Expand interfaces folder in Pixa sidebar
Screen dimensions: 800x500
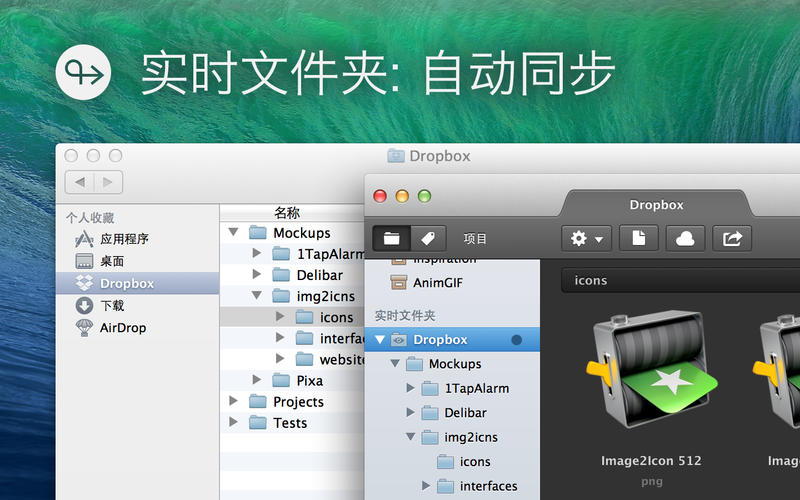click(x=426, y=486)
